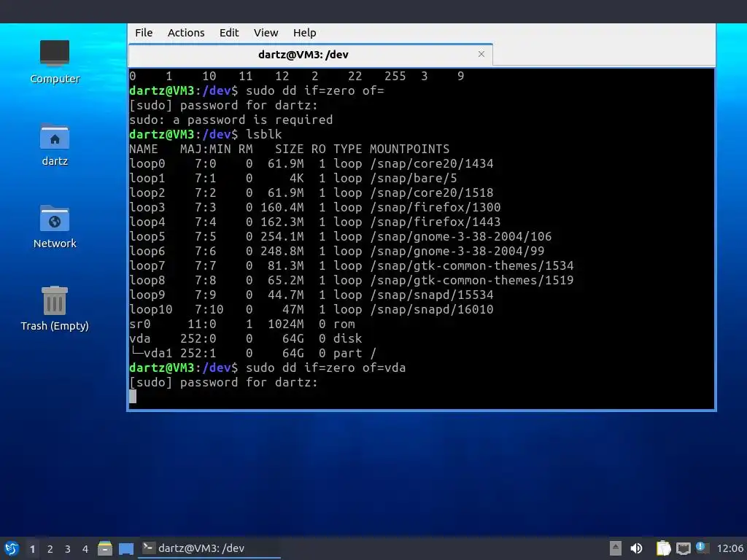This screenshot has width=747, height=560.
Task: Open the View menu
Action: tap(266, 33)
